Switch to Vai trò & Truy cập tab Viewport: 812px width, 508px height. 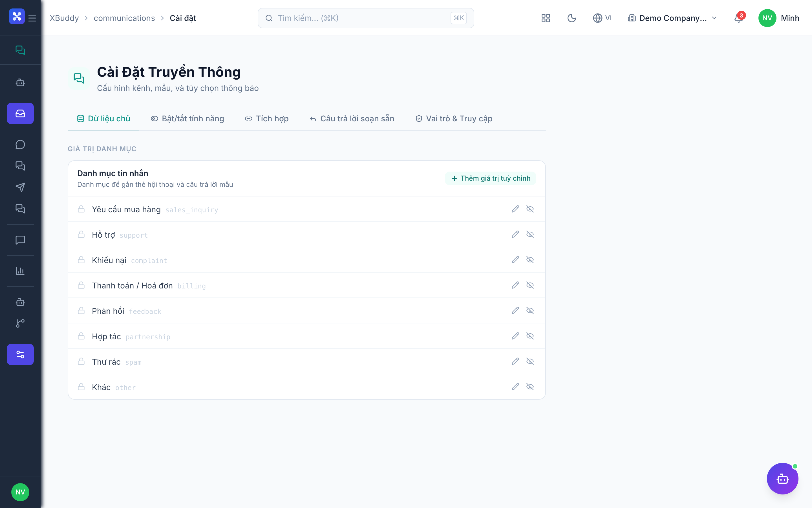coord(454,119)
